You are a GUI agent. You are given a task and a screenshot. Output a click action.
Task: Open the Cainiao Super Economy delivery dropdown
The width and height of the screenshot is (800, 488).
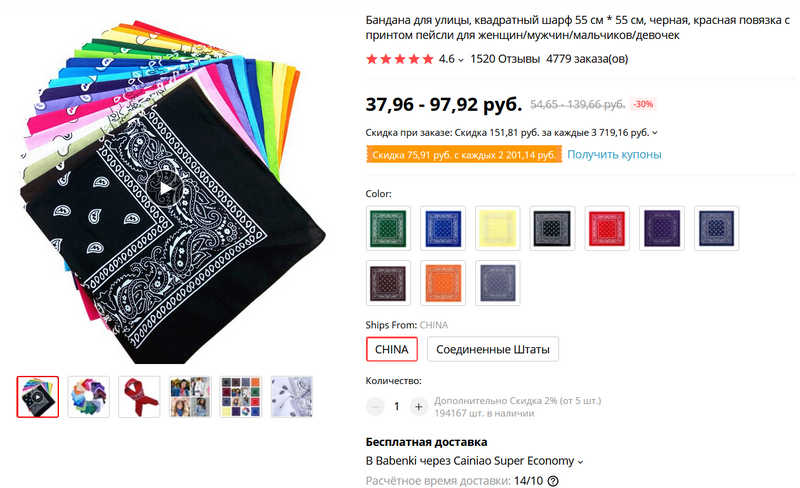click(580, 461)
